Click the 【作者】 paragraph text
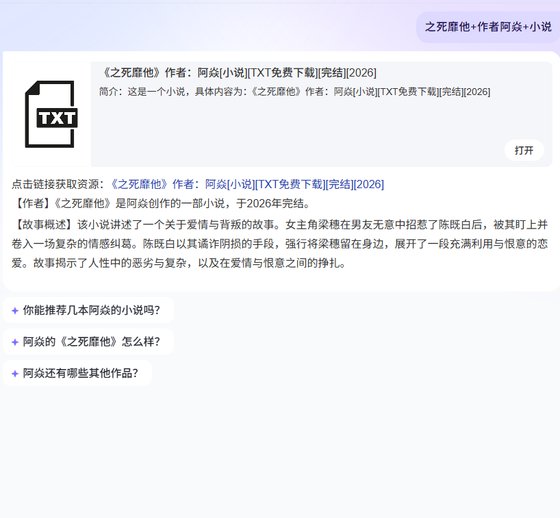Image resolution: width=560 pixels, height=518 pixels. (161, 204)
